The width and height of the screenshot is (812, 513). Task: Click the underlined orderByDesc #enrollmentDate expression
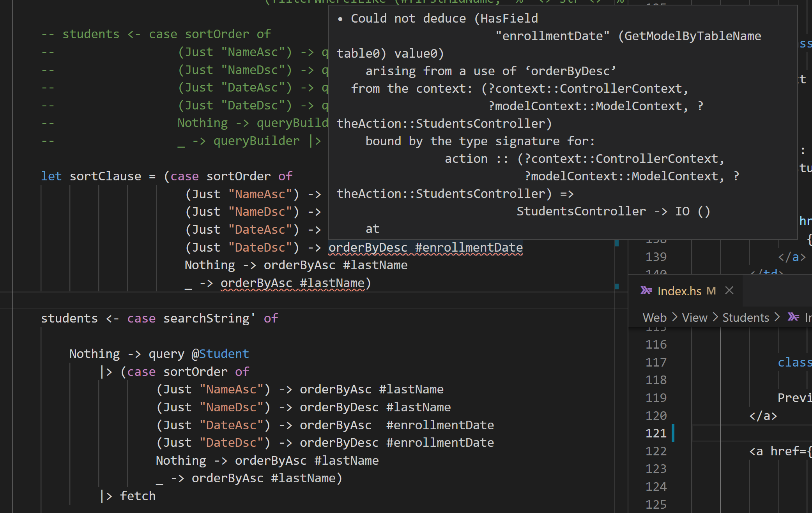pyautogui.click(x=426, y=248)
